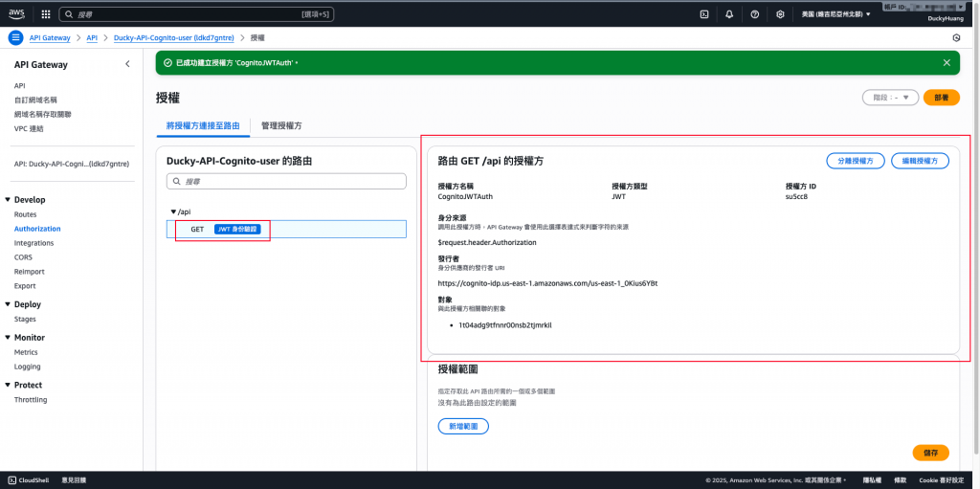Click the API breadcrumb link

coord(92,37)
